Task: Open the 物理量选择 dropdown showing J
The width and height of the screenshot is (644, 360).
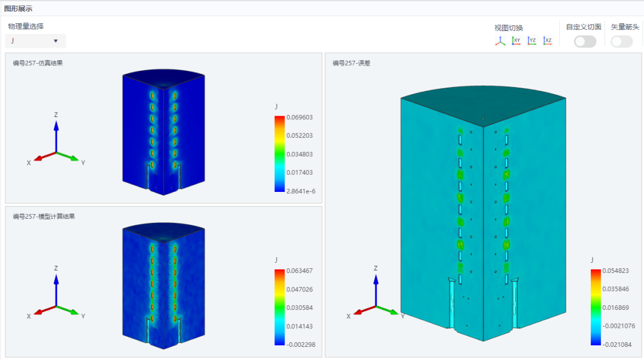Action: (x=35, y=41)
